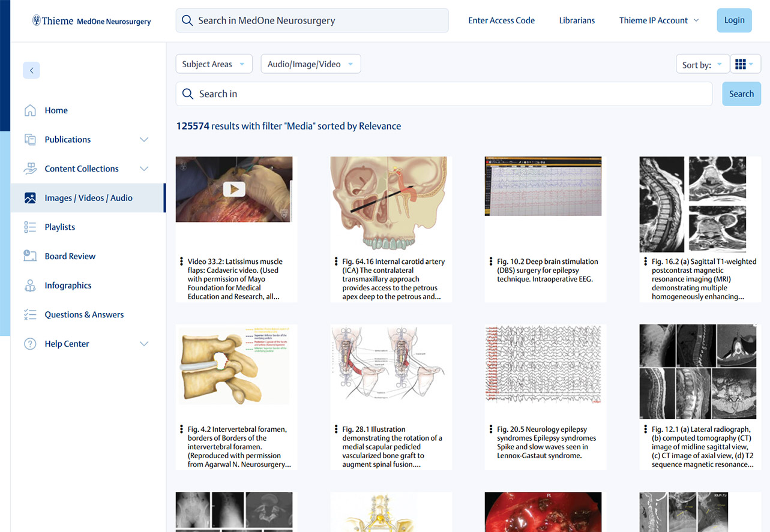This screenshot has height=532, width=770.
Task: Collapse sidebar with the back arrow button
Action: click(x=31, y=70)
